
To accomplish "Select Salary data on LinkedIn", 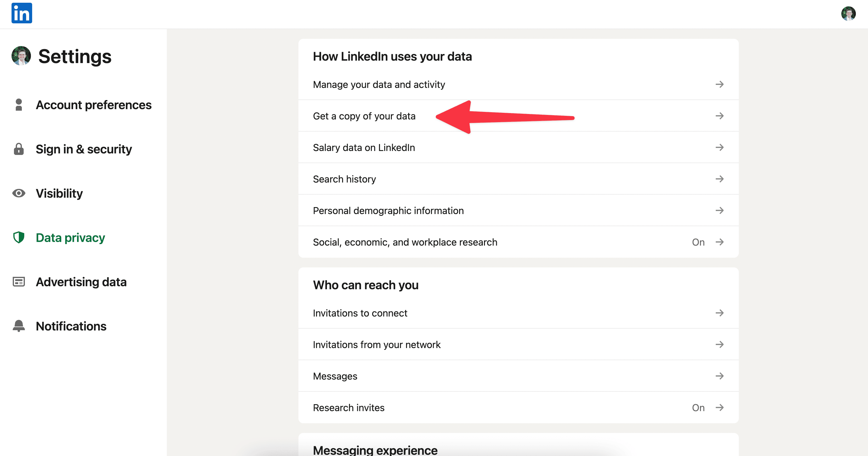I will point(364,147).
